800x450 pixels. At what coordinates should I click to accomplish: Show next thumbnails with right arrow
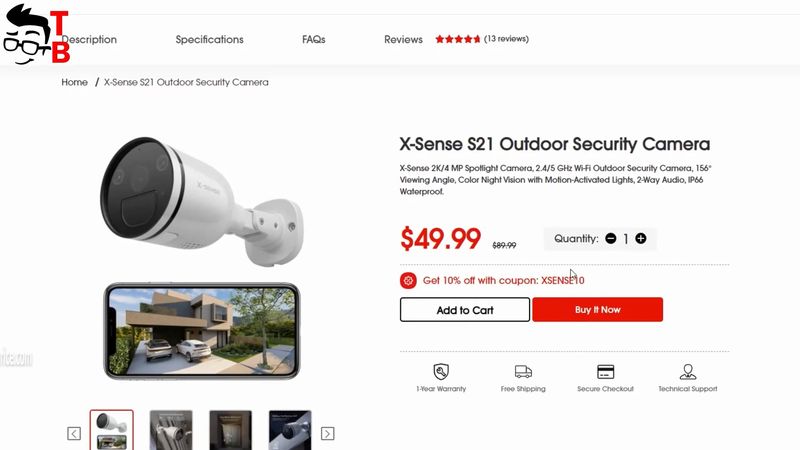pyautogui.click(x=328, y=434)
